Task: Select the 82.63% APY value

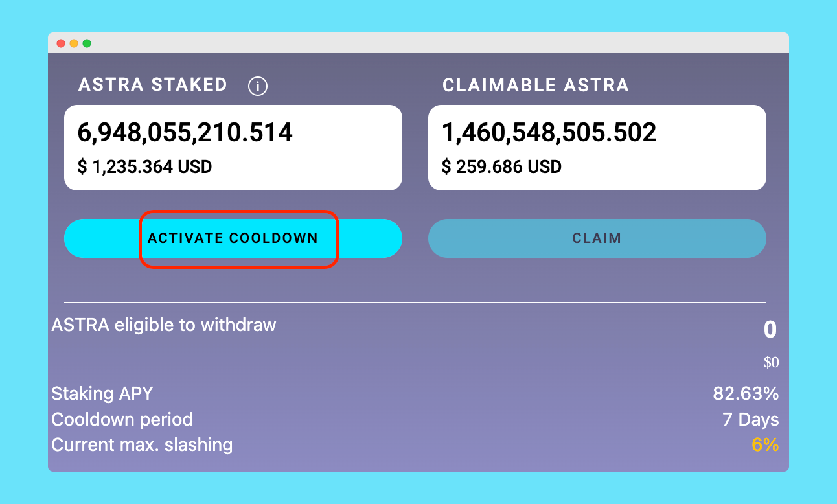Action: [746, 393]
